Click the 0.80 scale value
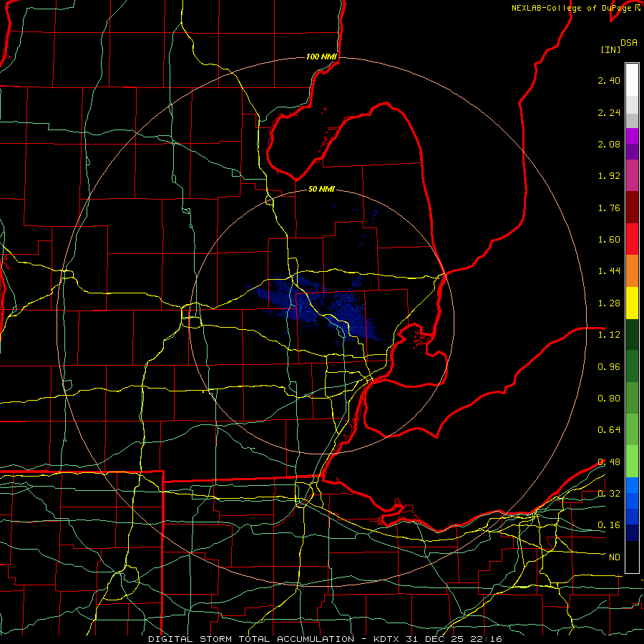 [x=609, y=399]
